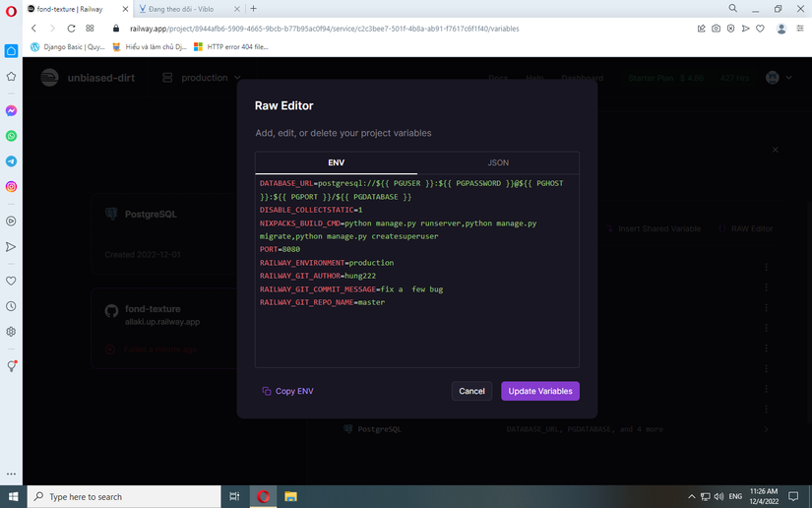The height and width of the screenshot is (508, 812).
Task: Open the search tabs magnifier icon
Action: 732,8
